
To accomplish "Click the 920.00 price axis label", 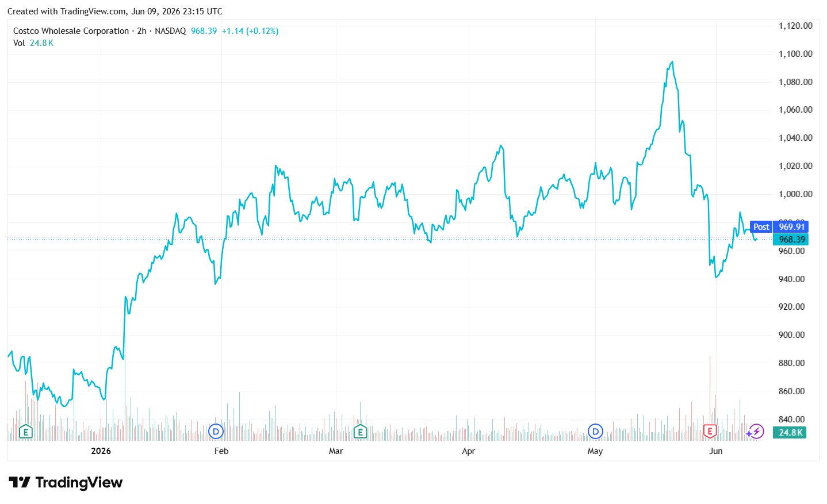I will click(x=792, y=307).
